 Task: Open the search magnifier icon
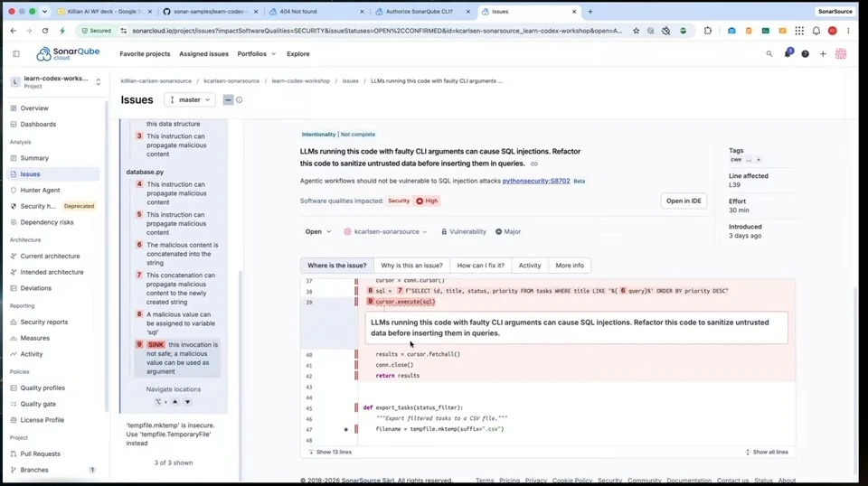coord(769,53)
